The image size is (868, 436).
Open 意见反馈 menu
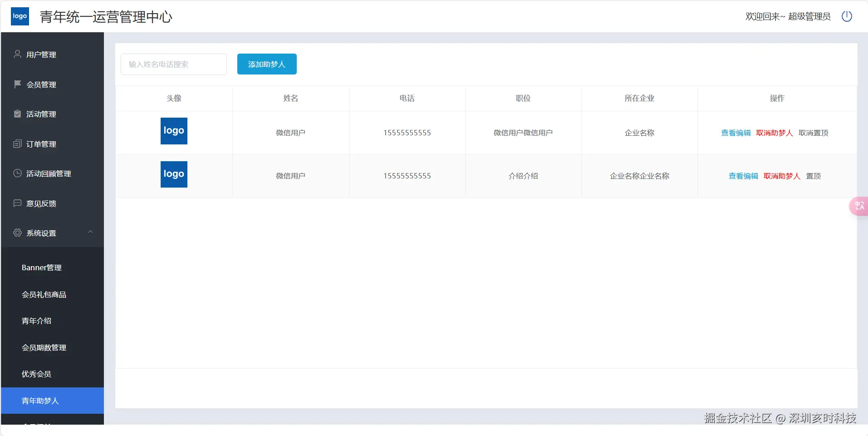pos(53,203)
